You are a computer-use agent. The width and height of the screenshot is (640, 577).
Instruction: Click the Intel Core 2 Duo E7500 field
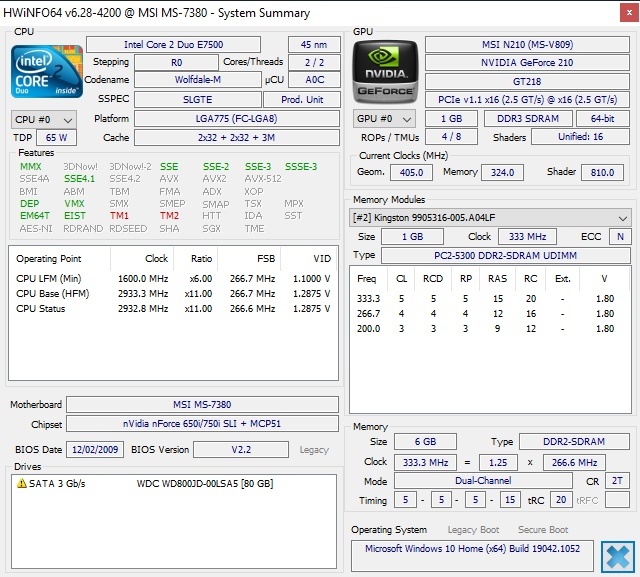[x=173, y=44]
